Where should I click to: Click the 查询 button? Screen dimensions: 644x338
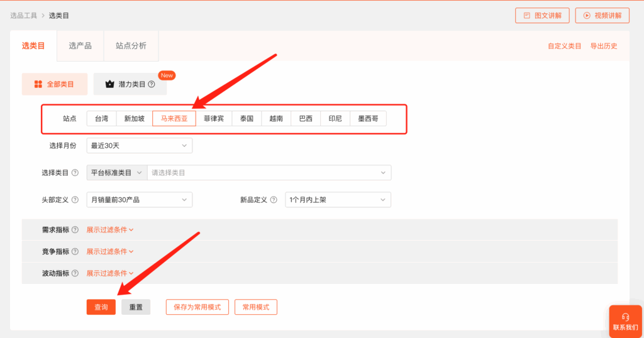tap(101, 307)
